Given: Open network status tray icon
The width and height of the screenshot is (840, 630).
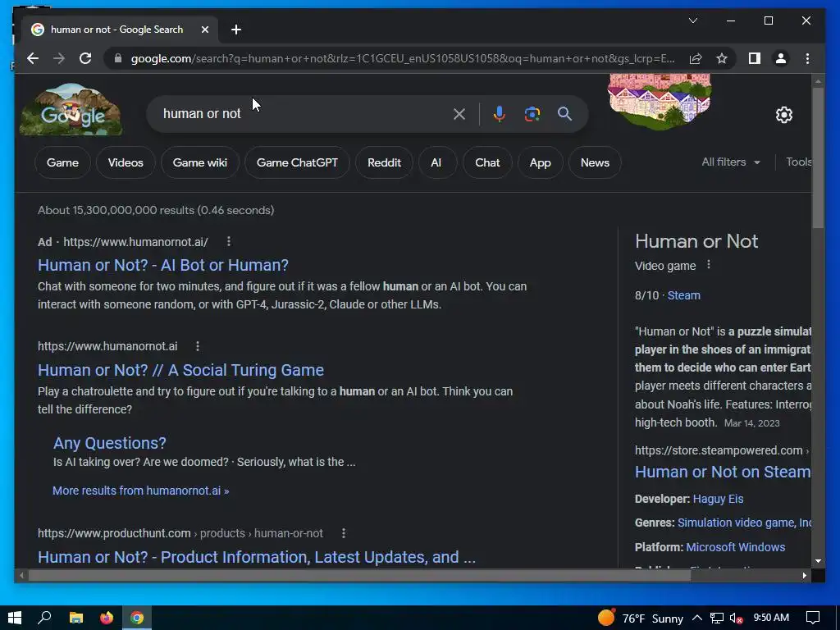Looking at the screenshot, I should pyautogui.click(x=717, y=619).
